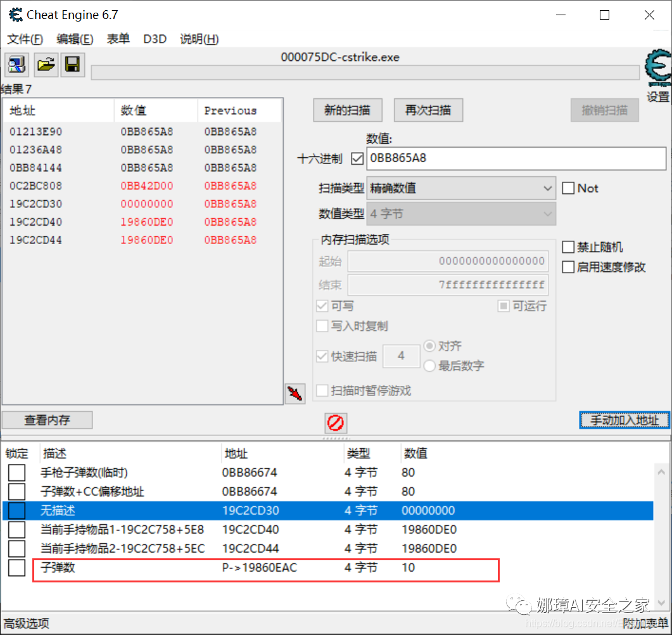
Task: Lock the 当前手持物品1 entry checkbox
Action: 16,530
